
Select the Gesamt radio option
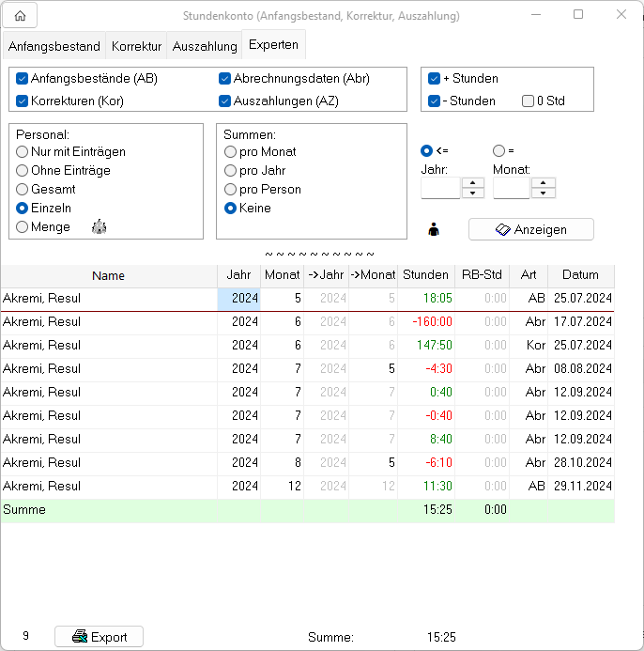click(23, 189)
